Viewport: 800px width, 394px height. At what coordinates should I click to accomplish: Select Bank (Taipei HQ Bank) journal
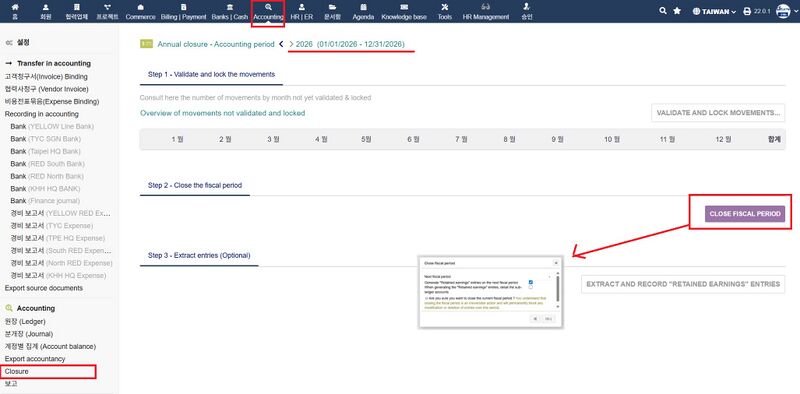click(x=45, y=151)
